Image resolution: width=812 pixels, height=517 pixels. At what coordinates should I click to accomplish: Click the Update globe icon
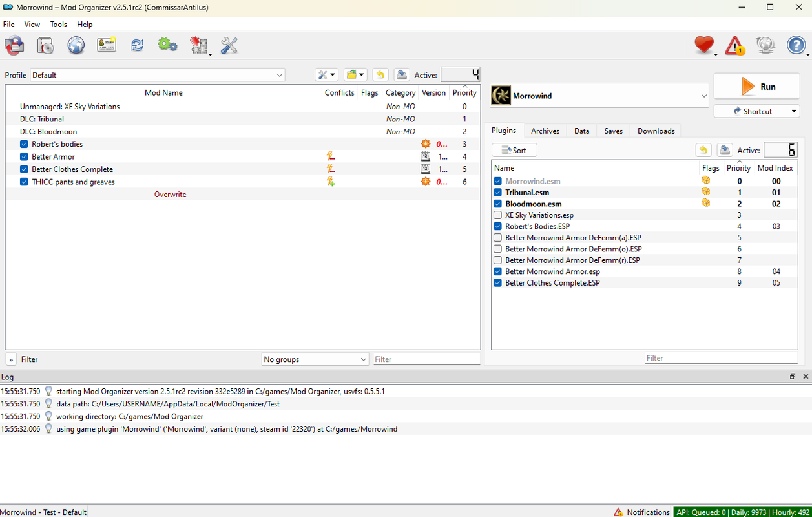pos(765,45)
